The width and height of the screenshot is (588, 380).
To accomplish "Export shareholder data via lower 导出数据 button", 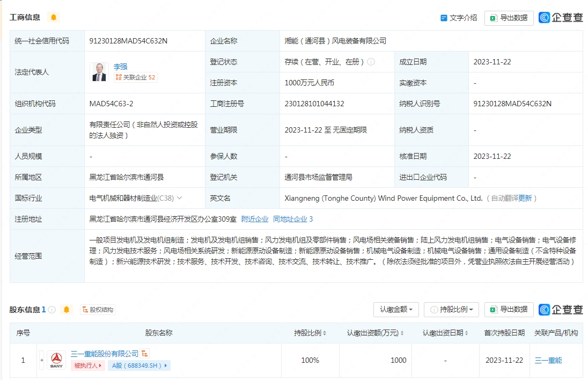I will tap(509, 310).
